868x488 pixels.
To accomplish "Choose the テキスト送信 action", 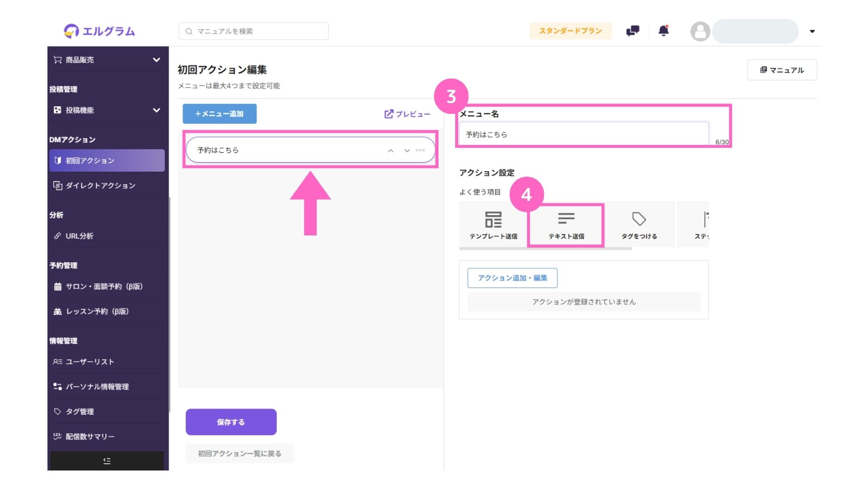I will (566, 224).
